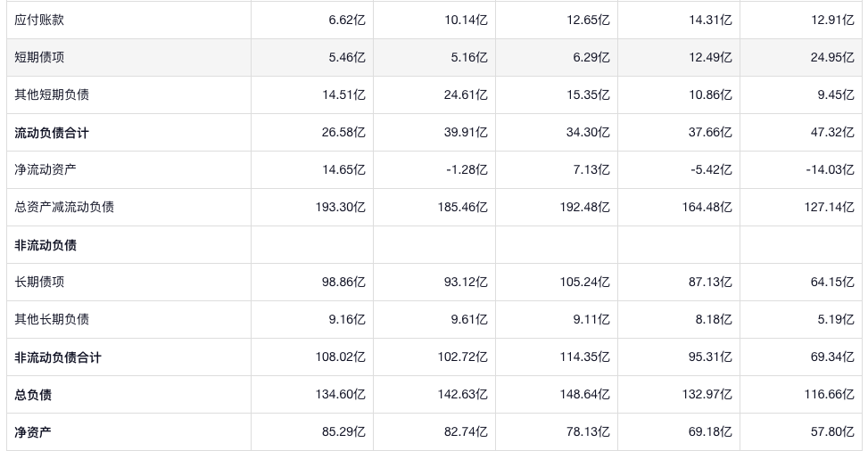Select the 短期债项 row label
Screen dimensions: 868x451
(39, 57)
